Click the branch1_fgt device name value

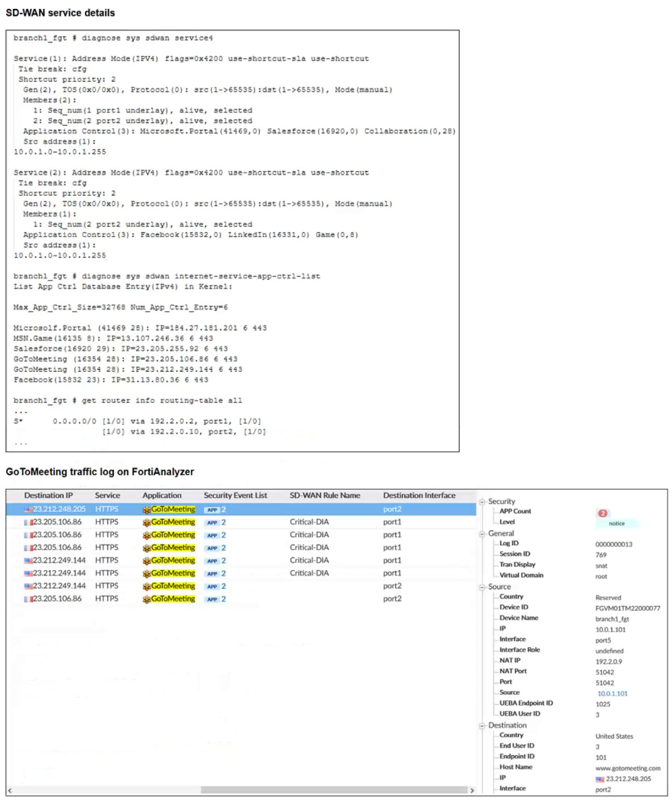tap(612, 619)
